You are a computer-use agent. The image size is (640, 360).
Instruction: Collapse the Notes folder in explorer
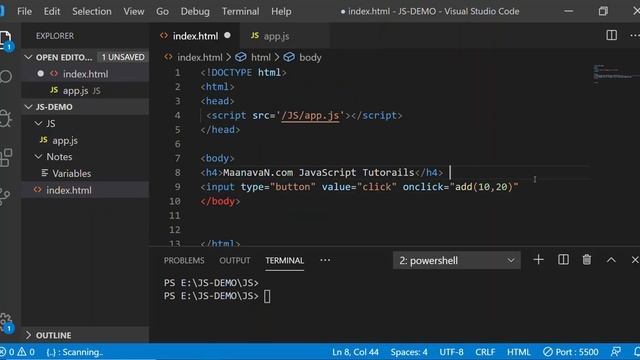tap(38, 157)
